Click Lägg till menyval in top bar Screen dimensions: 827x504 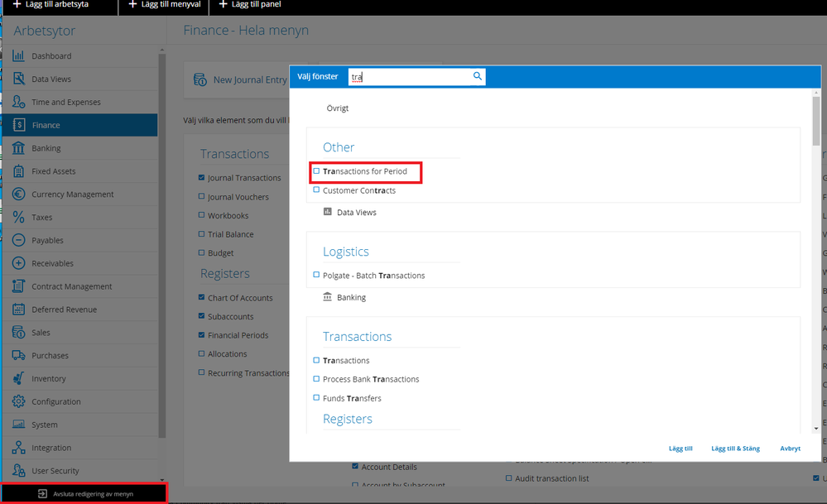click(165, 5)
